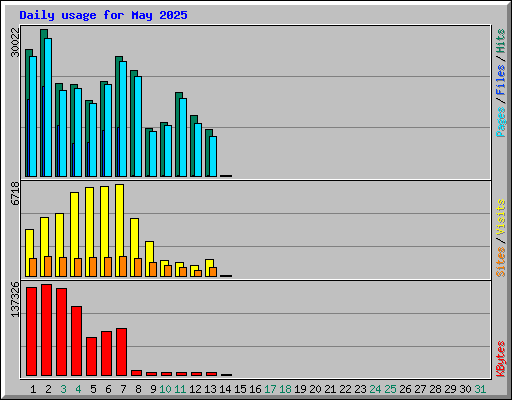This screenshot has height=400, width=512.
Task: Click day 27 on the x-axis
Action: (420, 389)
